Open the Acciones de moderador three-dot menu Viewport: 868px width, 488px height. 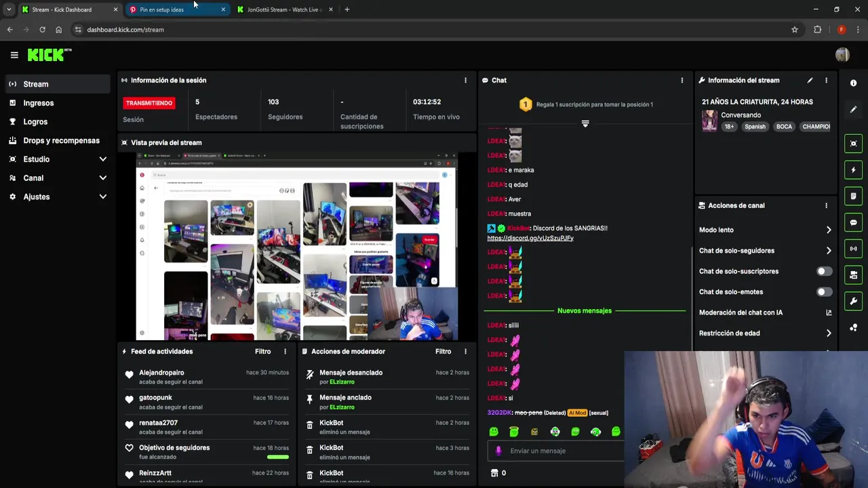(x=465, y=351)
